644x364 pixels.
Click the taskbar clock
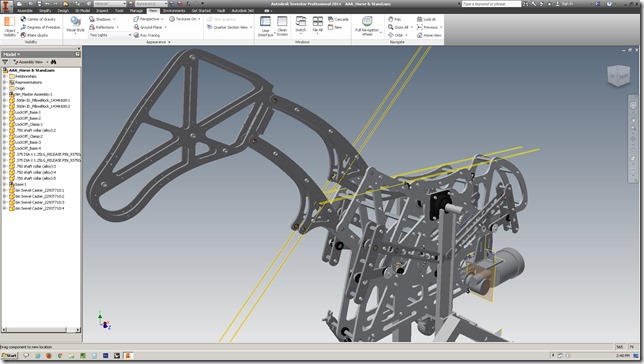[623, 356]
